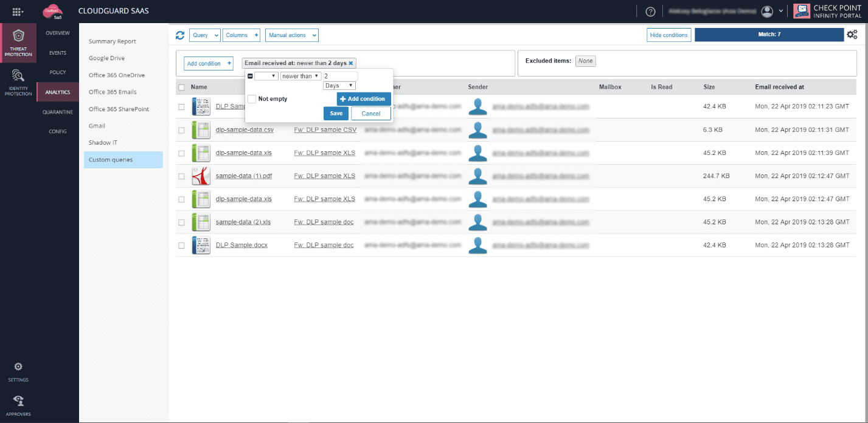Open the apps grid launcher icon
This screenshot has height=423, width=868.
click(x=18, y=12)
